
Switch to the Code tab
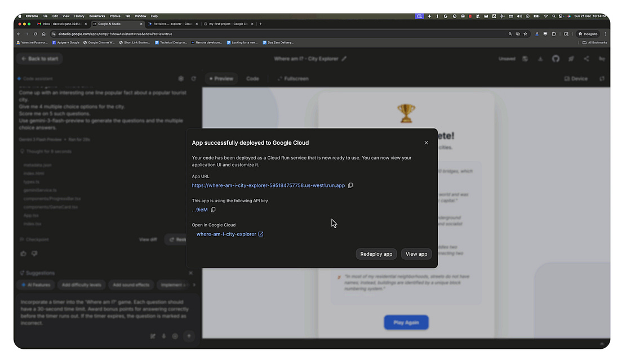pyautogui.click(x=252, y=78)
